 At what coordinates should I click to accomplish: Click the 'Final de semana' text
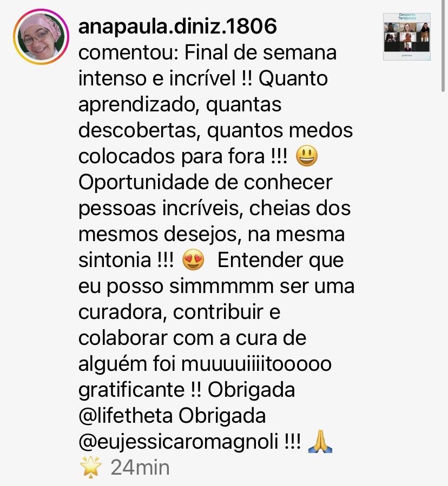[x=261, y=52]
